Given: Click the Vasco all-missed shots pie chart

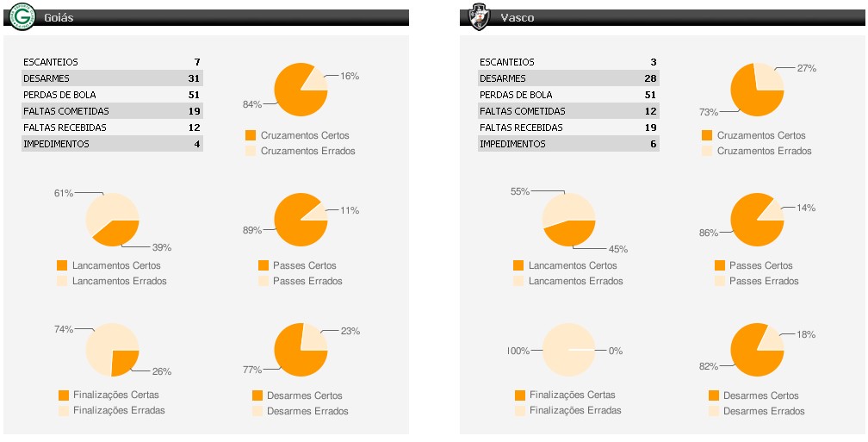Looking at the screenshot, I should (x=569, y=350).
